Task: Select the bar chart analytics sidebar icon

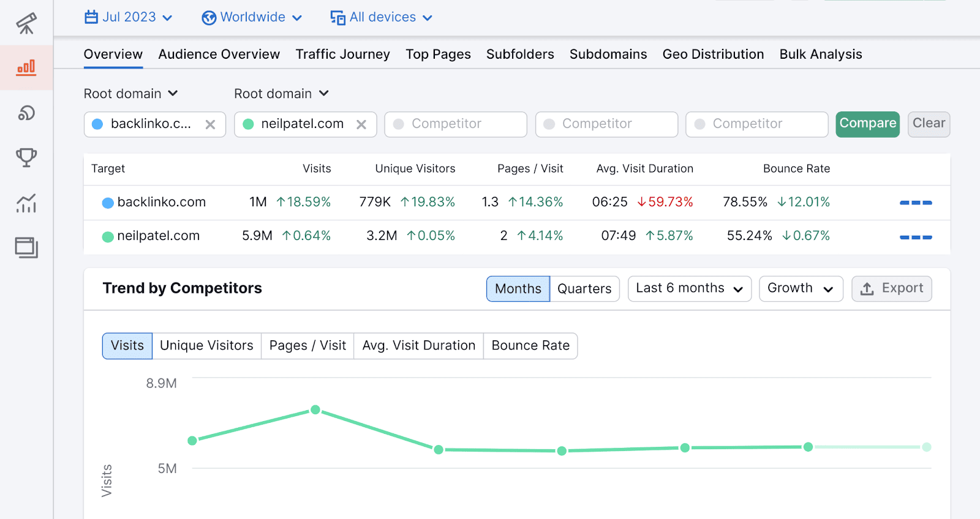Action: 26,67
